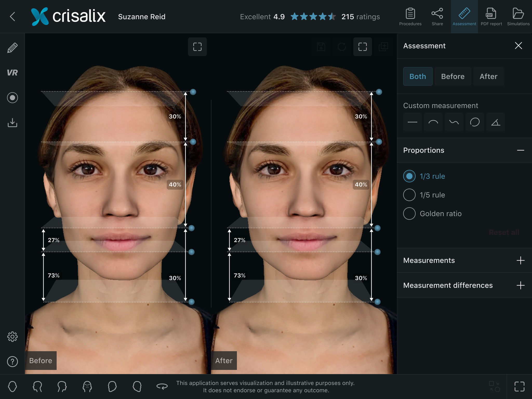This screenshot has width=532, height=399.
Task: Enter VR mode from sidebar
Action: click(x=12, y=73)
